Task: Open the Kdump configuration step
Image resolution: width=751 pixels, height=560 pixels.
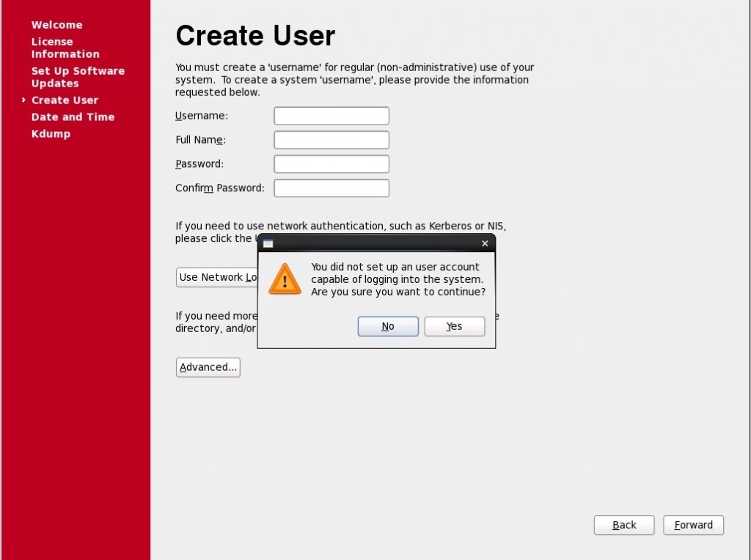Action: [x=51, y=133]
